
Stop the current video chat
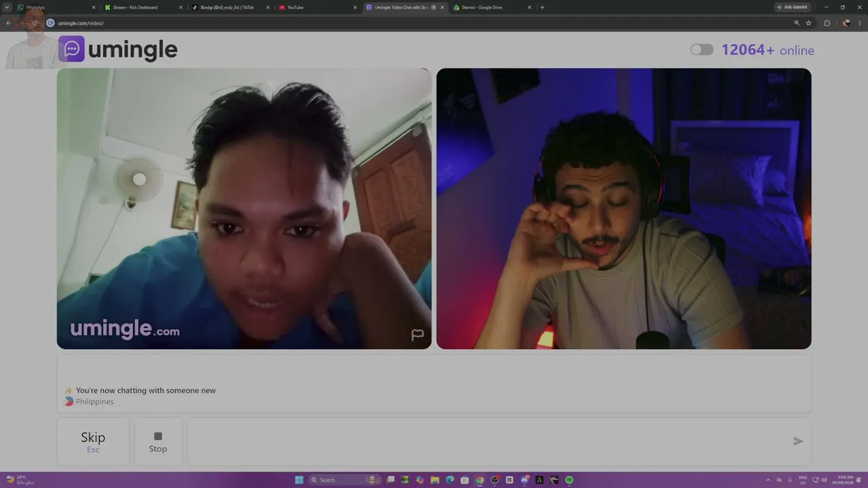pyautogui.click(x=158, y=441)
